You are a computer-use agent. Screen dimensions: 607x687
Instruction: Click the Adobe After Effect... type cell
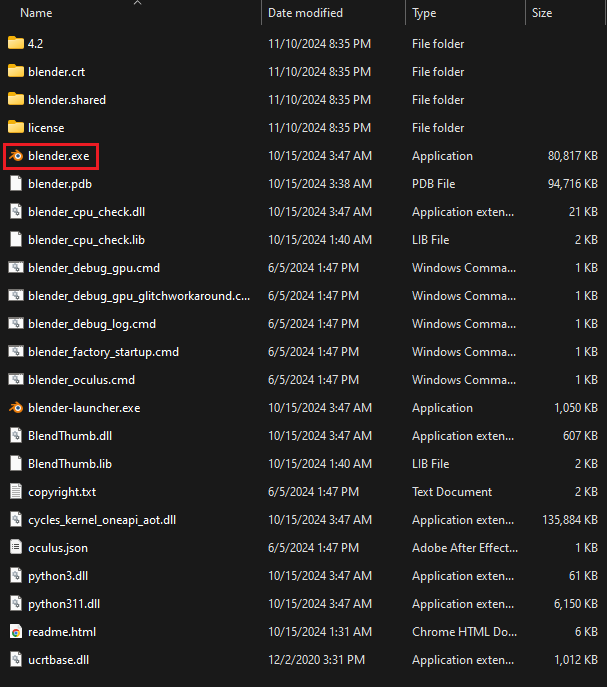click(x=465, y=548)
